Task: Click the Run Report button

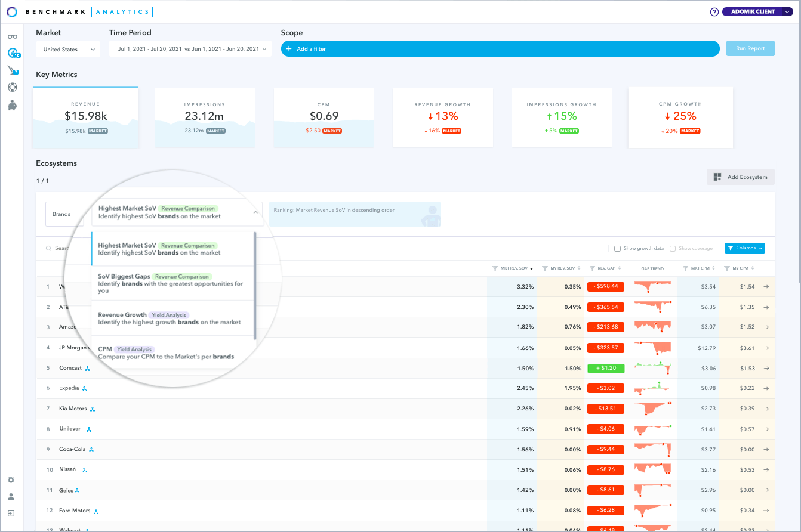Action: pos(750,48)
